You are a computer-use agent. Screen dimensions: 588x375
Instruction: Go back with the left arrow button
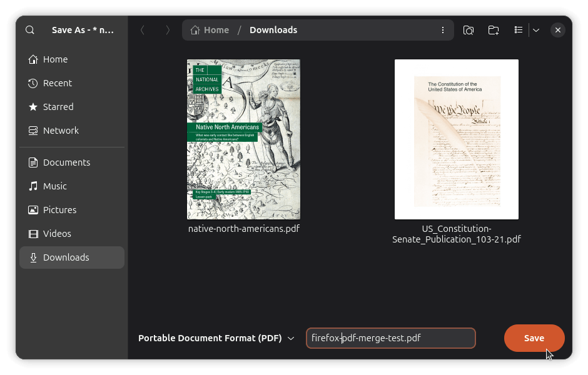coord(143,30)
